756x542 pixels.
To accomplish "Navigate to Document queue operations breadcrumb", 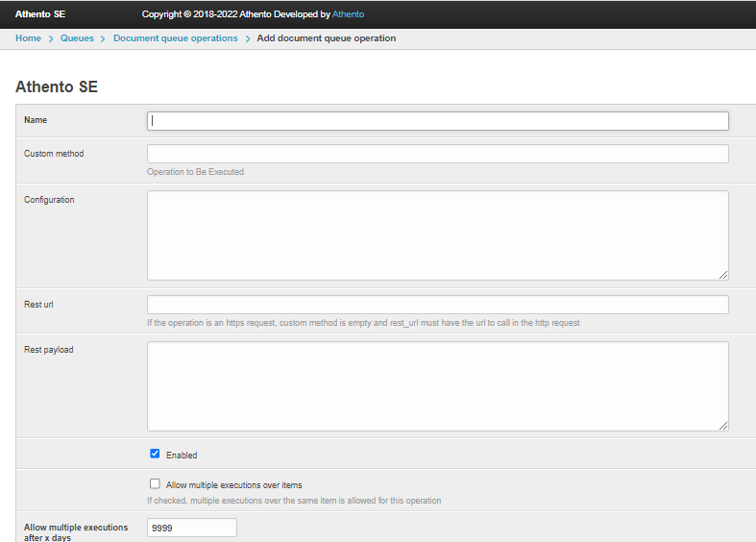I will (176, 38).
